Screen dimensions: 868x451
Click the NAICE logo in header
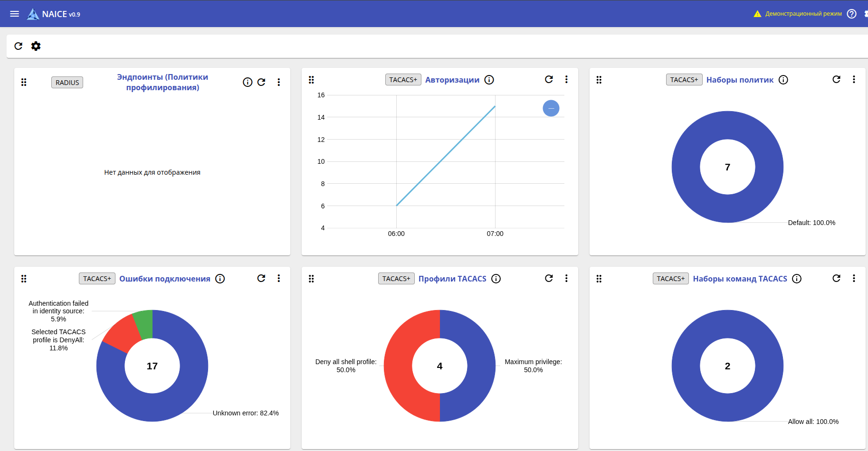(x=53, y=14)
